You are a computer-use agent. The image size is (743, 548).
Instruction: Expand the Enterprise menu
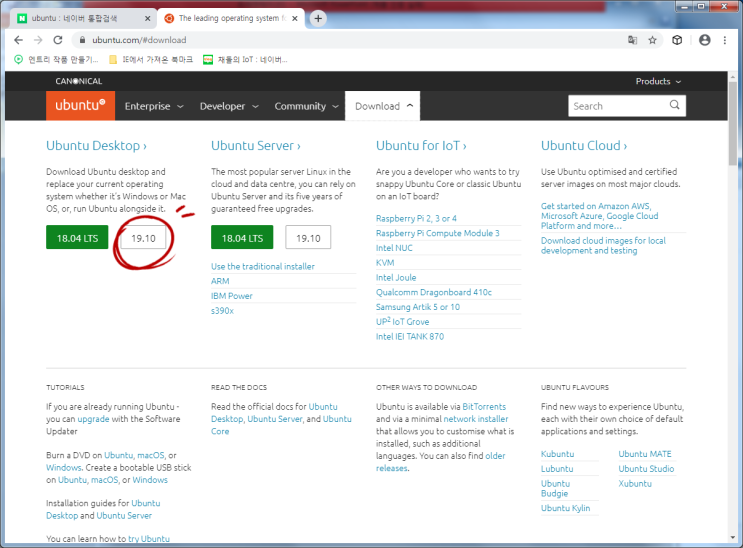(154, 106)
